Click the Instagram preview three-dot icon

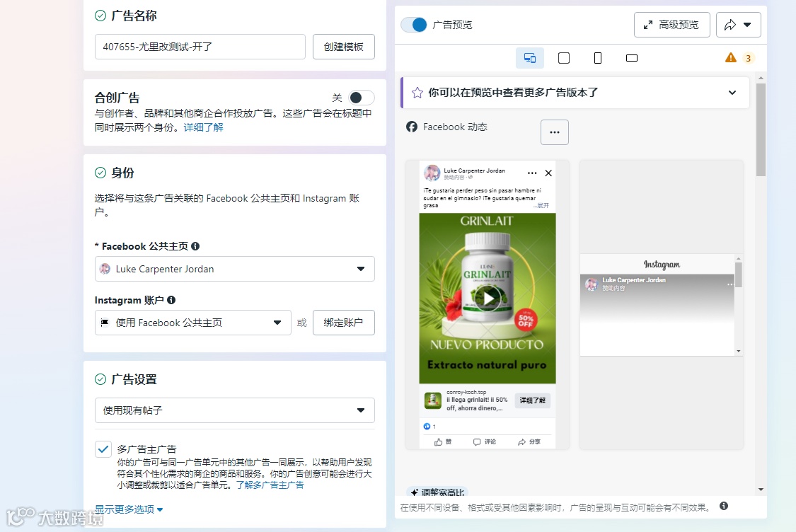pyautogui.click(x=730, y=284)
